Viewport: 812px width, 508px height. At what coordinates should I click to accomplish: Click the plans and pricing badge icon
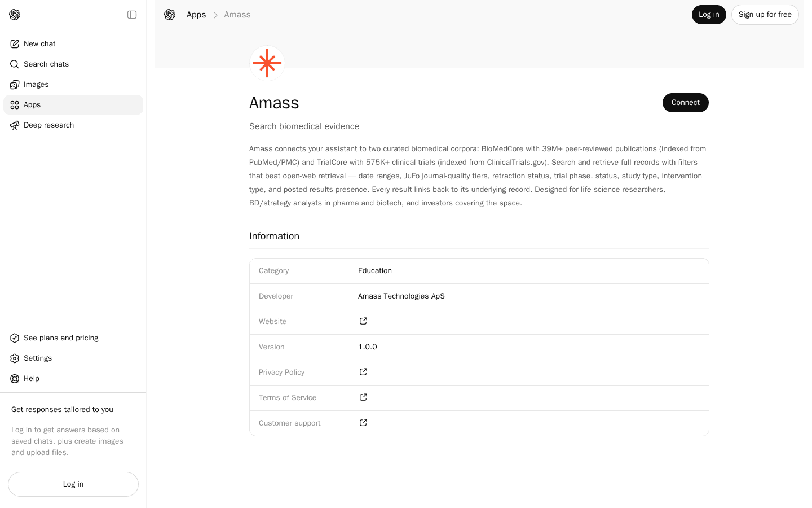tap(15, 338)
